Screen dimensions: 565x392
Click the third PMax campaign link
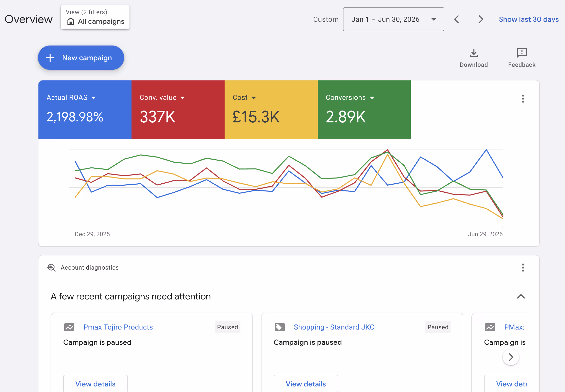pos(515,327)
